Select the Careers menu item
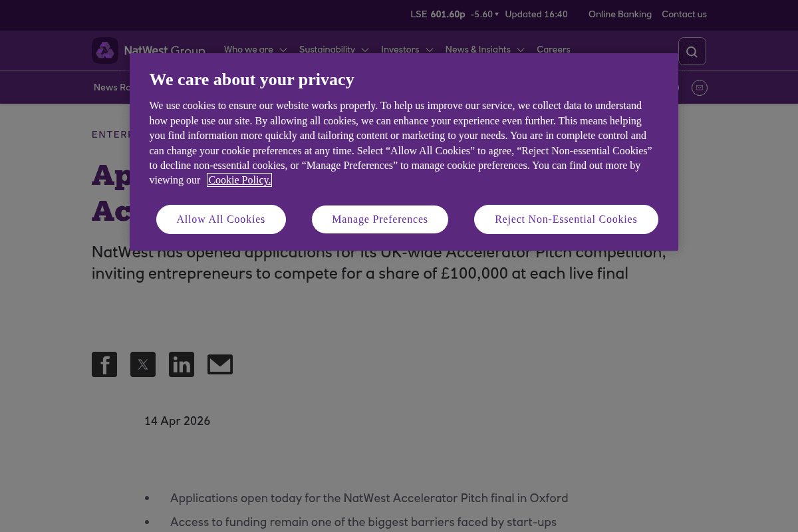Image resolution: width=798 pixels, height=532 pixels. click(553, 50)
